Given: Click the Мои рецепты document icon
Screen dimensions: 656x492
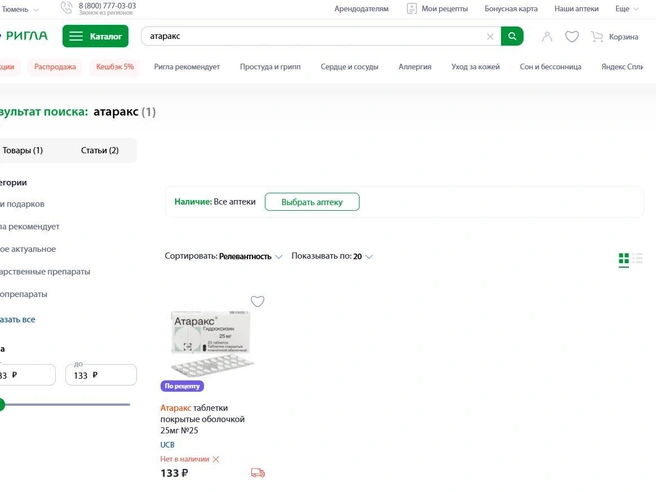Looking at the screenshot, I should pos(412,9).
